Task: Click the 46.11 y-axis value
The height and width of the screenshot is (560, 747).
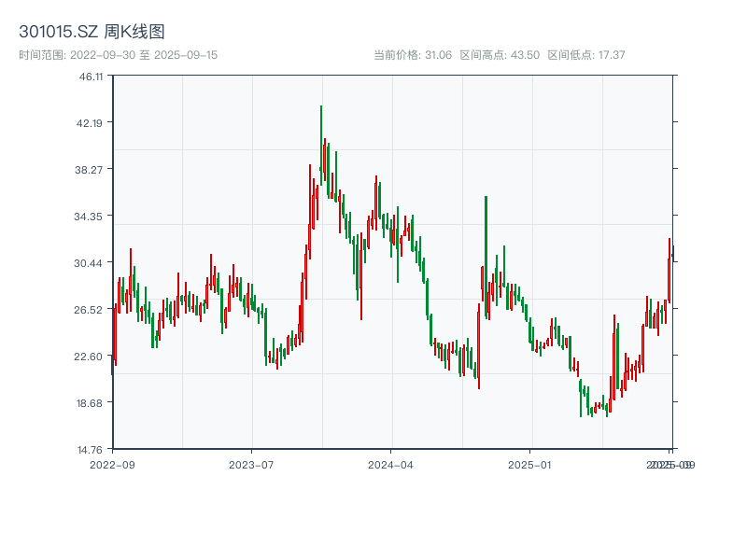Action: [91, 78]
